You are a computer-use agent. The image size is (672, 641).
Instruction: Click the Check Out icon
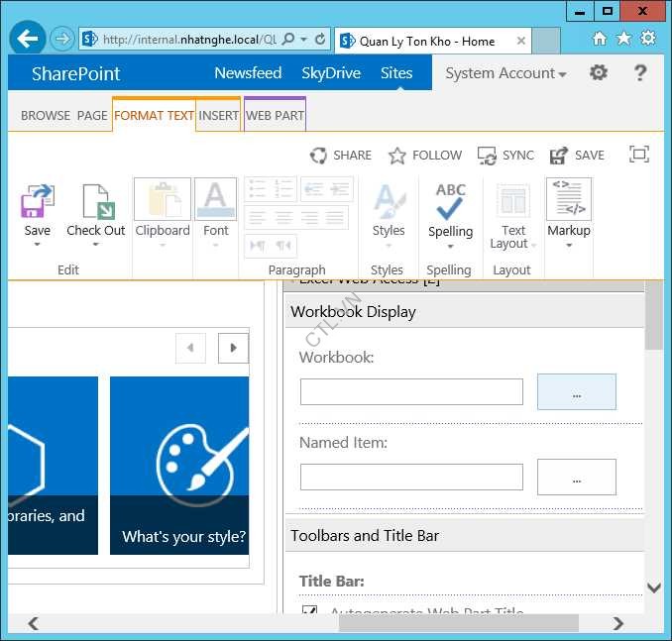[96, 202]
